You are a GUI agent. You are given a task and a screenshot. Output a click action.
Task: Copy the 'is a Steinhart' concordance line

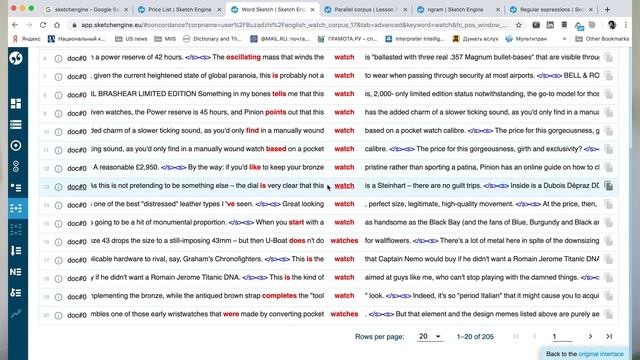[x=609, y=186]
